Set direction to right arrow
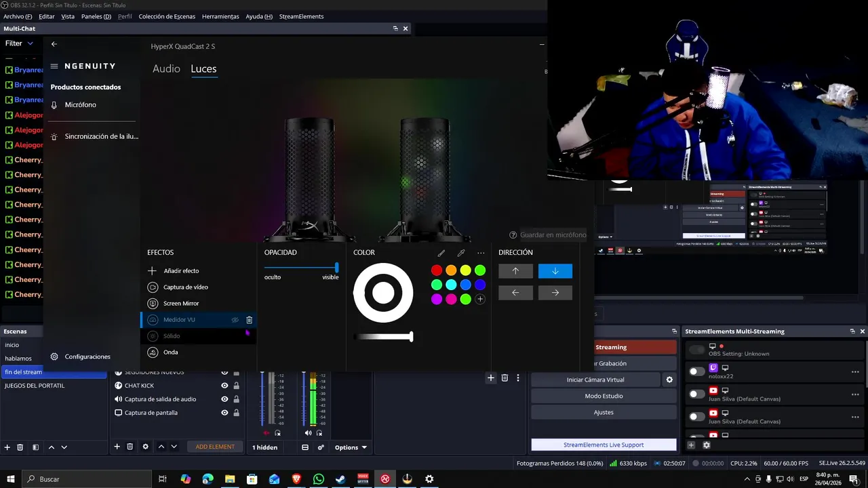Screen dimensions: 868x488 tap(555, 293)
